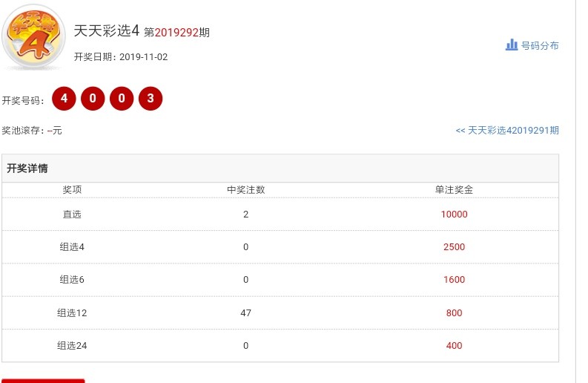Click the 中奖注数 column header

tap(245, 190)
